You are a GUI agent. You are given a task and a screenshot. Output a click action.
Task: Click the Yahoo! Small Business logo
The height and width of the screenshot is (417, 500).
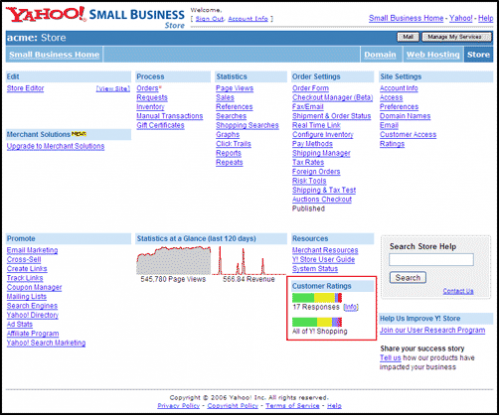coord(95,17)
